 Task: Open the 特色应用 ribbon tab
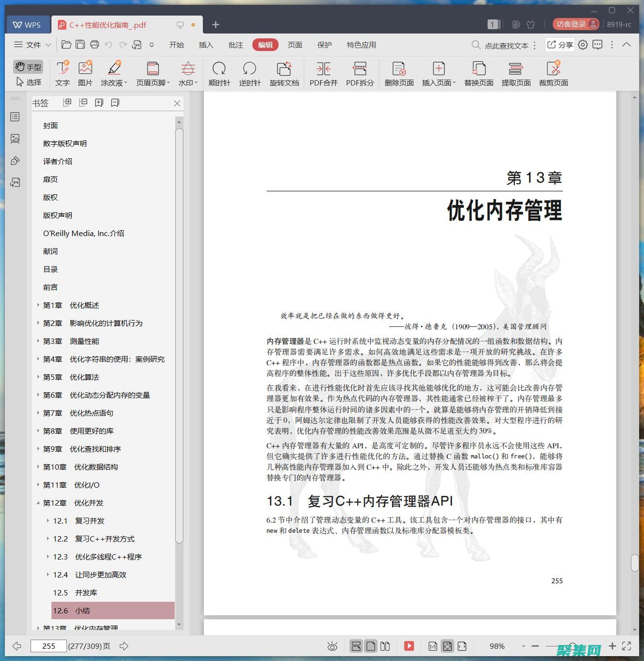click(x=361, y=45)
